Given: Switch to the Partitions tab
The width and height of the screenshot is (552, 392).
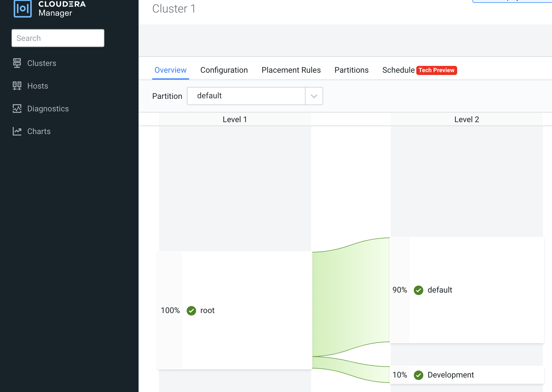Looking at the screenshot, I should point(351,70).
